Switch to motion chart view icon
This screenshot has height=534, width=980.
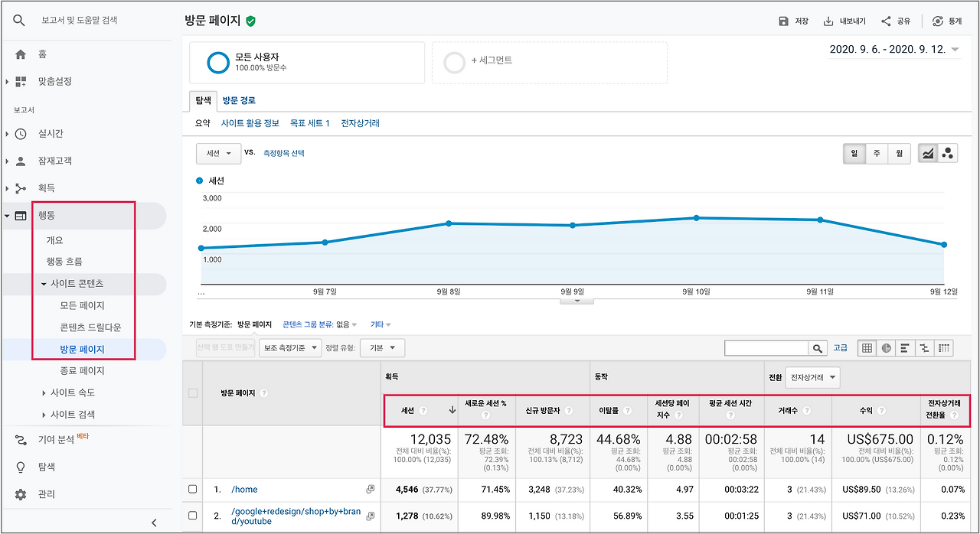pyautogui.click(x=948, y=154)
